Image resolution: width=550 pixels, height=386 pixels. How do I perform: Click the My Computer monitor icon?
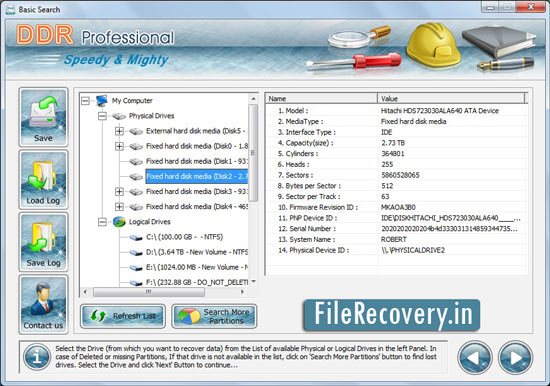pos(101,100)
